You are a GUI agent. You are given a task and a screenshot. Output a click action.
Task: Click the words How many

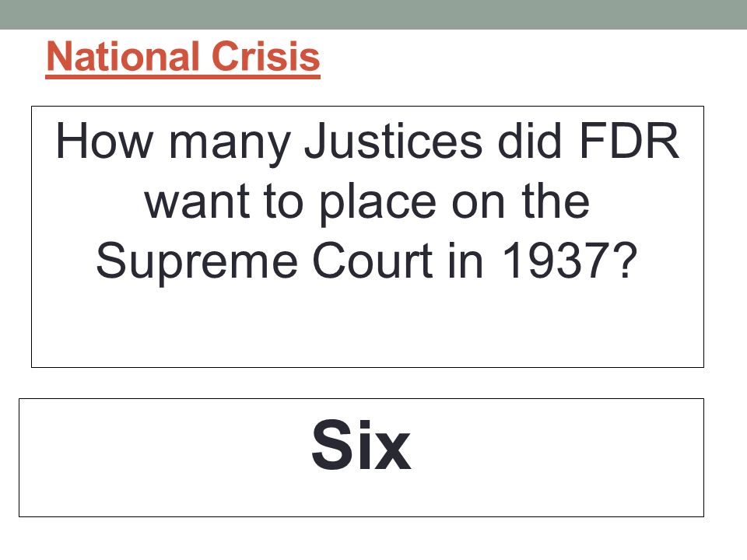(173, 142)
